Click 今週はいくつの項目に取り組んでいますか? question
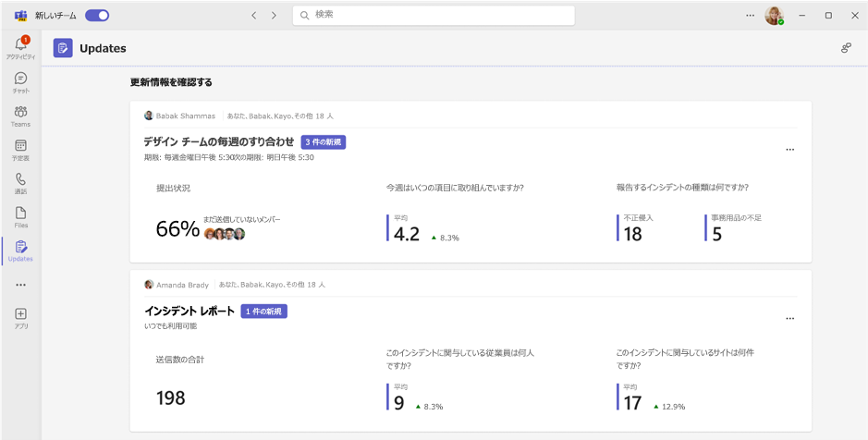Image resolution: width=868 pixels, height=440 pixels. [455, 188]
